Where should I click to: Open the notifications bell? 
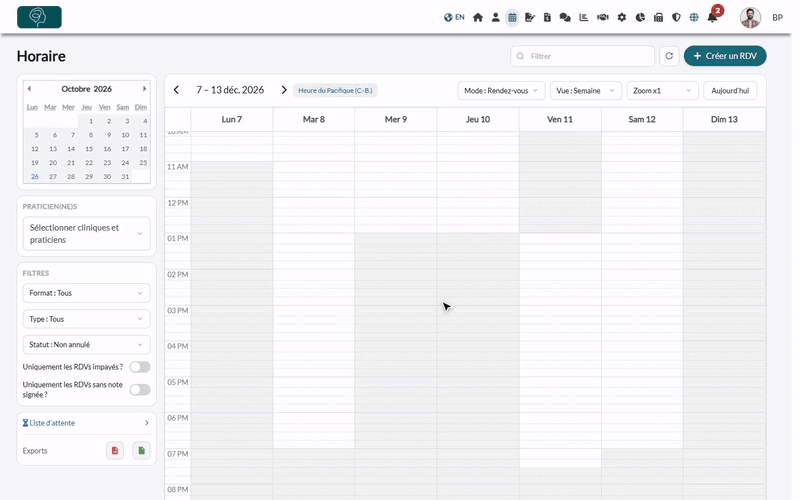pyautogui.click(x=712, y=17)
